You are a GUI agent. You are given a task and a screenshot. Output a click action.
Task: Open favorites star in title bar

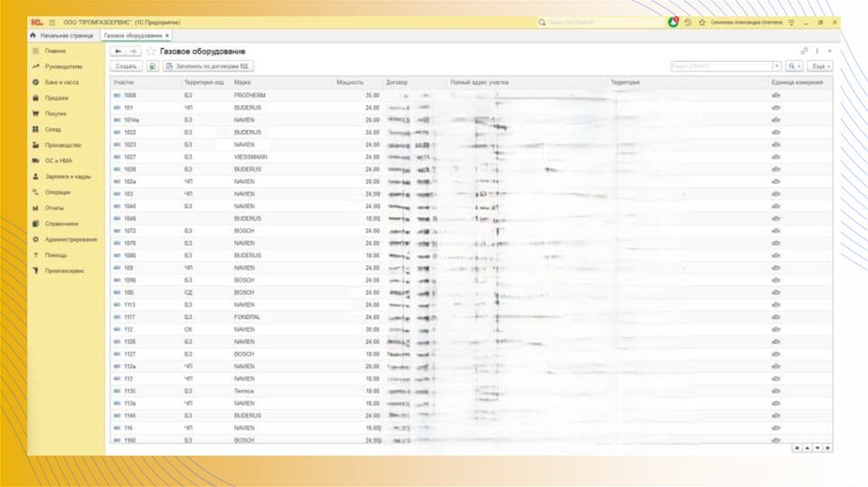point(702,22)
